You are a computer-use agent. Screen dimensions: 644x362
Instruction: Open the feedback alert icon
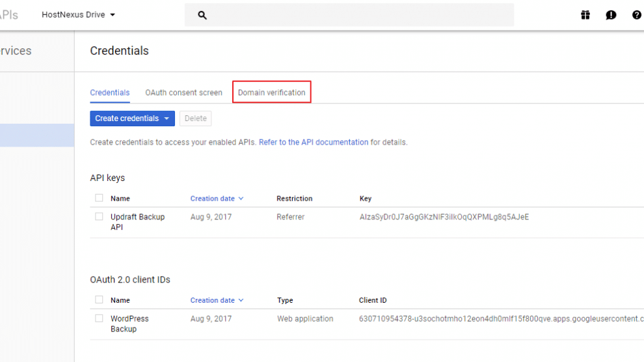tap(611, 15)
